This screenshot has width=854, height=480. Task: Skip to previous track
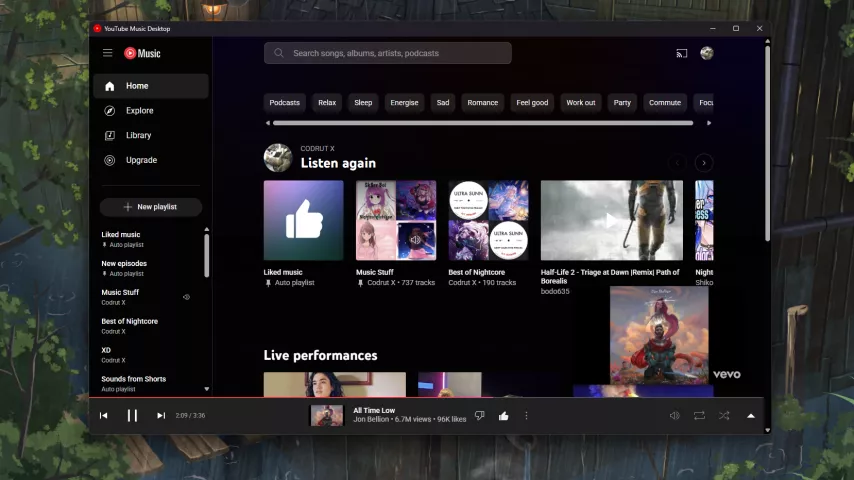103,416
